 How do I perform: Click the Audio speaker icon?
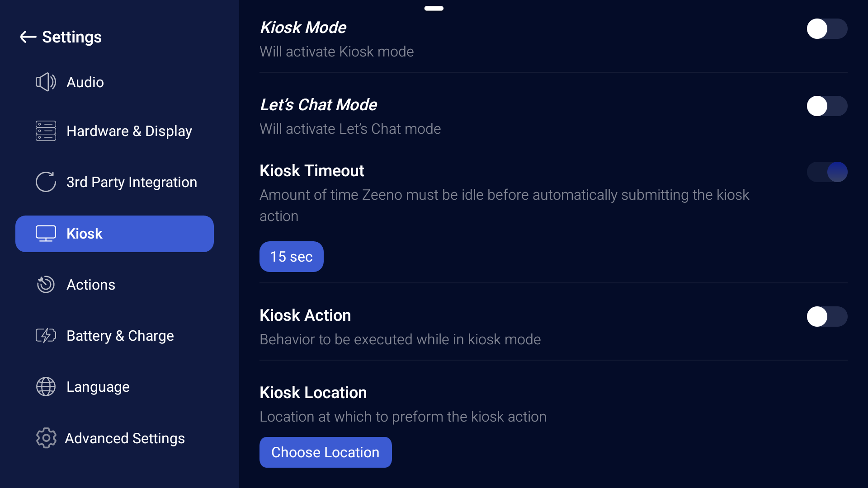(46, 82)
